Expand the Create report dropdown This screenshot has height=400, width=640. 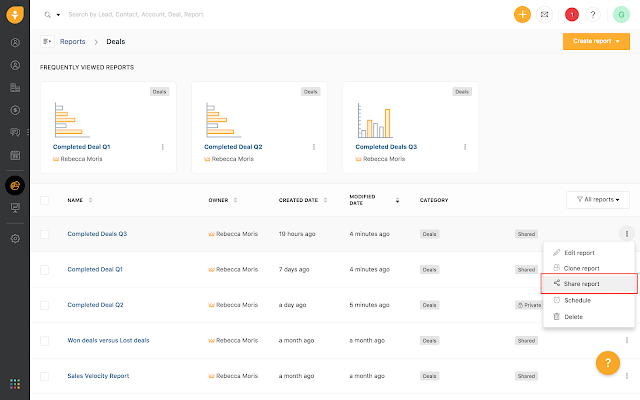pos(617,41)
